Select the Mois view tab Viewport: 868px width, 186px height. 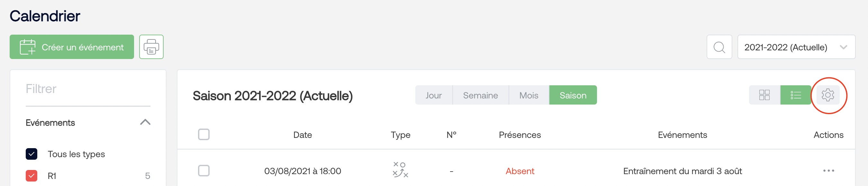pyautogui.click(x=528, y=95)
